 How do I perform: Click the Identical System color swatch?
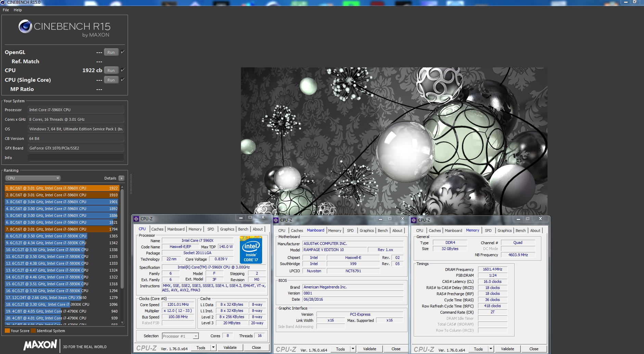(x=33, y=331)
